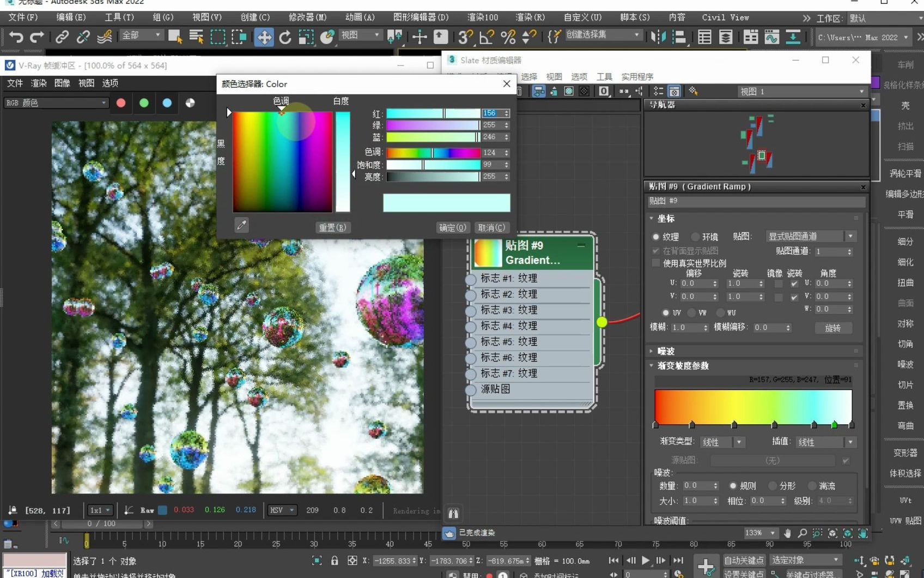Image resolution: width=924 pixels, height=578 pixels.
Task: Click the 旋转 button in coordinates
Action: tap(833, 328)
